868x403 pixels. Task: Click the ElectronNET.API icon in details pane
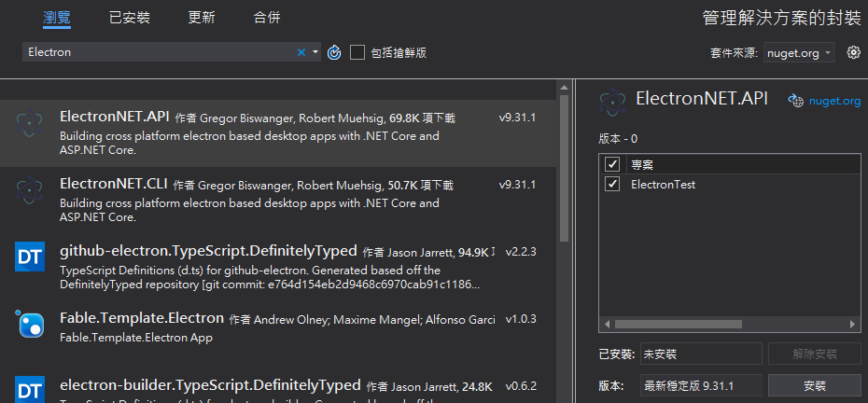click(612, 101)
